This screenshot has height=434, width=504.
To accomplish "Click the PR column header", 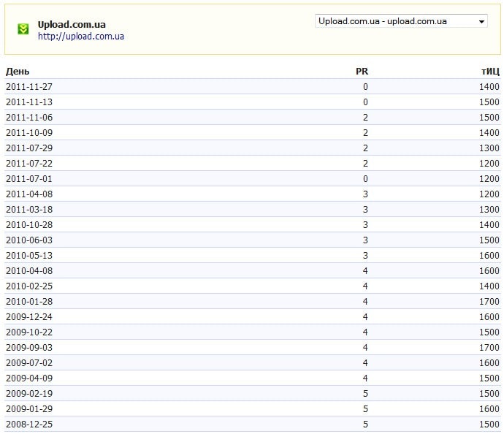I will (362, 72).
